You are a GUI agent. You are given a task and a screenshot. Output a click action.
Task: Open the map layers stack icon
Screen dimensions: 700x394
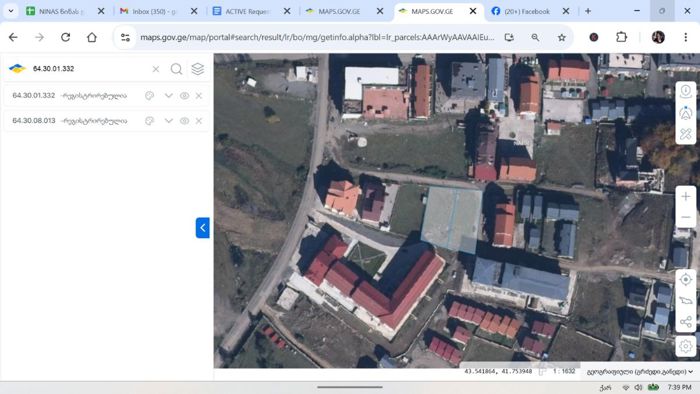click(198, 69)
